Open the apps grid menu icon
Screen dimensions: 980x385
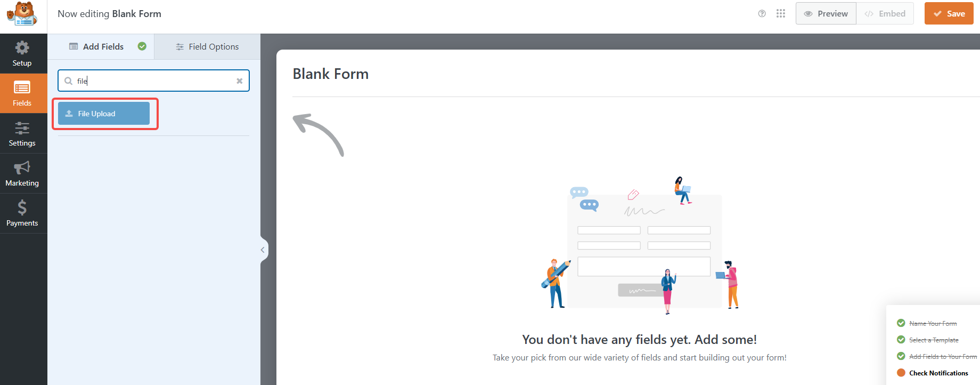coord(781,14)
